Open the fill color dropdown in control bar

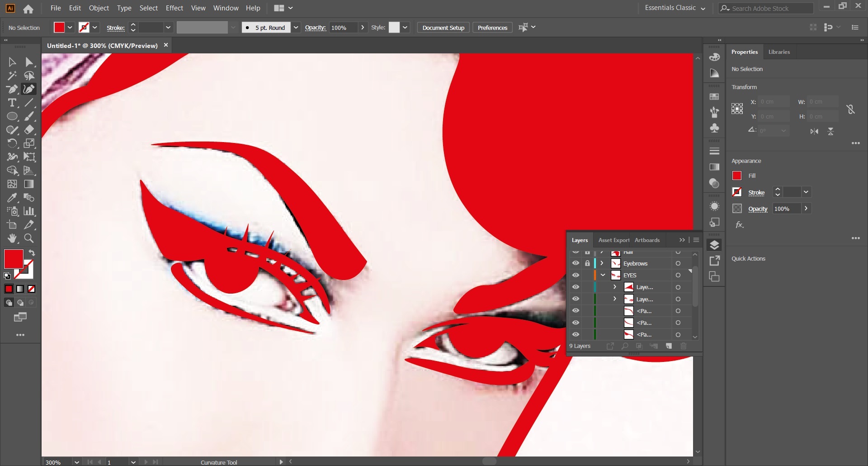70,28
